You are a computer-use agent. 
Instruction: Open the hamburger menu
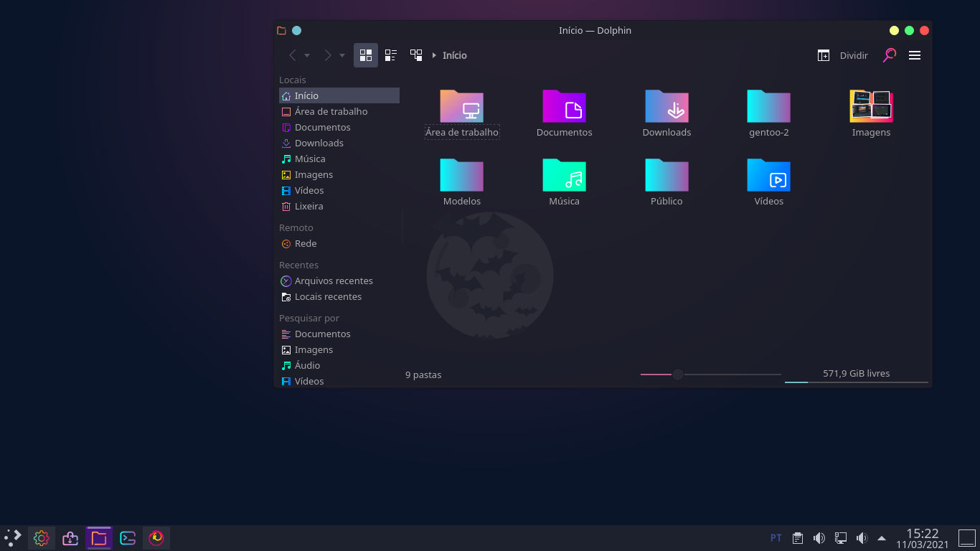coord(915,55)
